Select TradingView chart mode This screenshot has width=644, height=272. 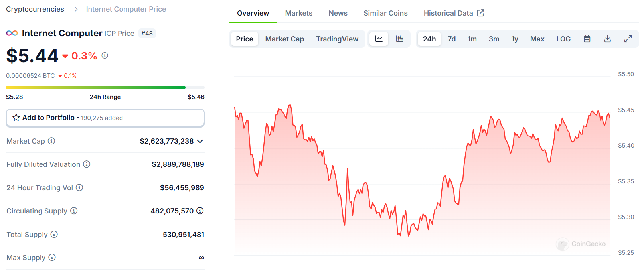click(337, 39)
